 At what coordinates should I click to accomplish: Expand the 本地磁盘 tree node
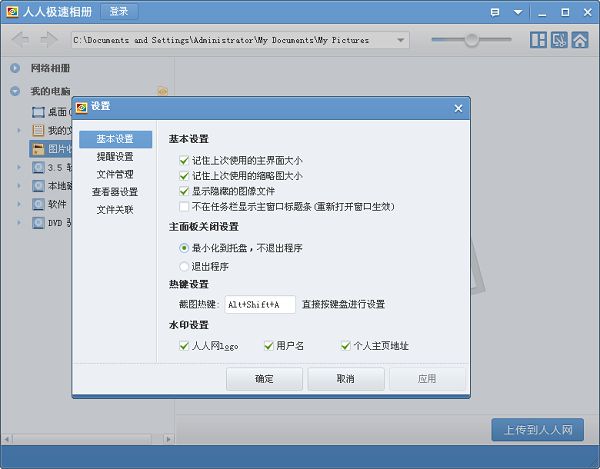[x=19, y=186]
